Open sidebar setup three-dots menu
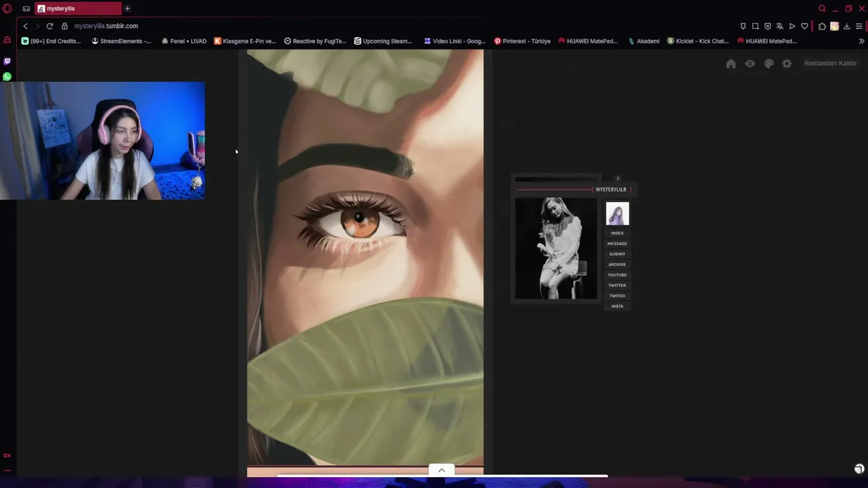 pos(7,470)
